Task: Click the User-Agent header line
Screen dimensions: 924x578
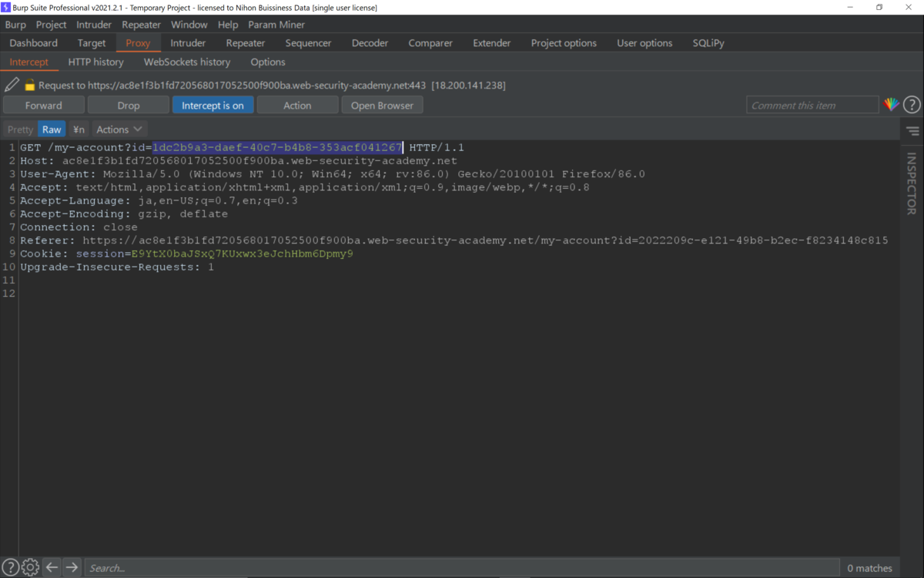Action: point(333,173)
